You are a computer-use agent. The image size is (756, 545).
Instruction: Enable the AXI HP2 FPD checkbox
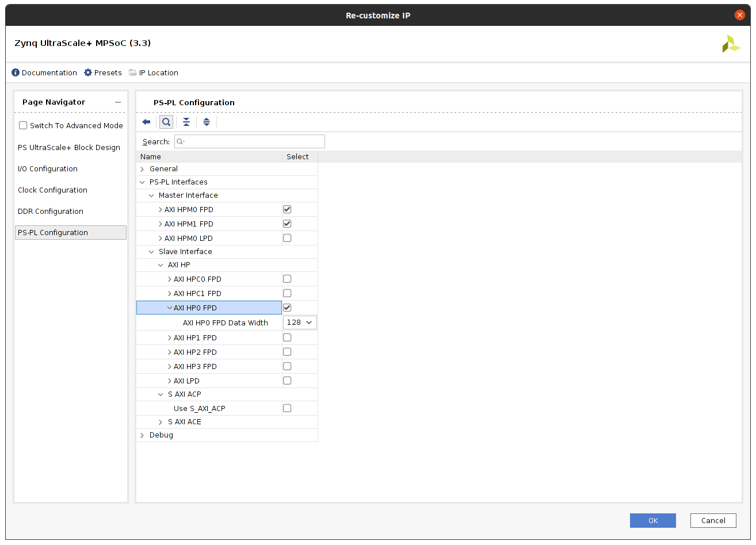[x=287, y=352]
